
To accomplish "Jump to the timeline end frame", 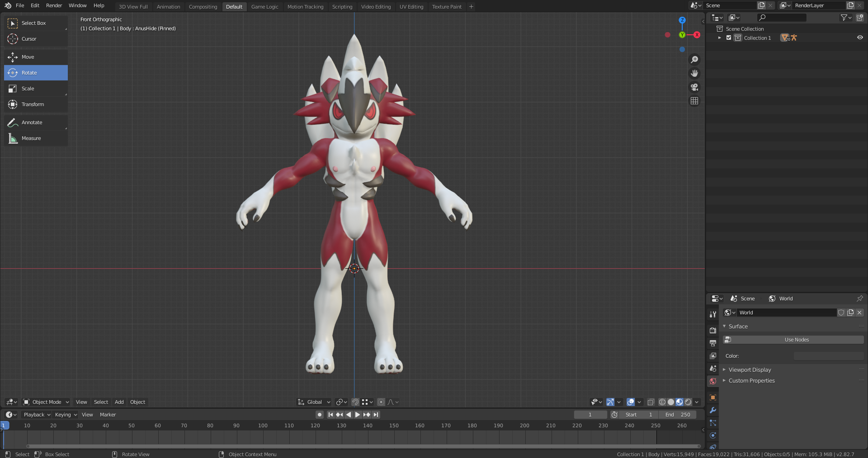I will click(x=376, y=415).
